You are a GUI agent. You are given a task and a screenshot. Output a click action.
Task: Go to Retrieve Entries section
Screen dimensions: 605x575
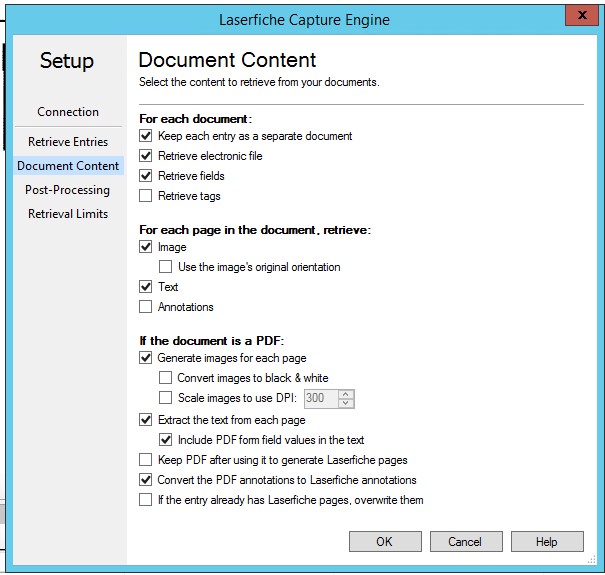coord(68,142)
